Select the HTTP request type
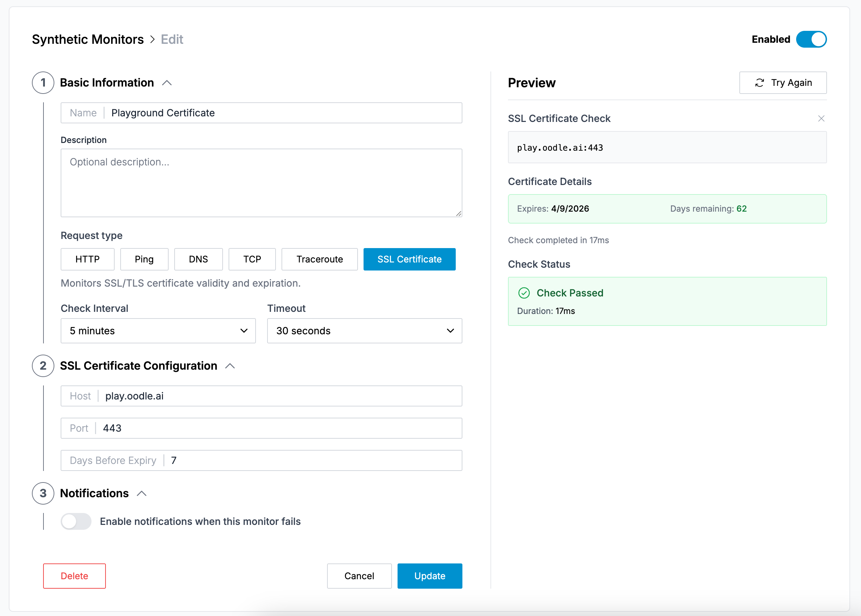Image resolution: width=861 pixels, height=616 pixels. click(x=87, y=259)
